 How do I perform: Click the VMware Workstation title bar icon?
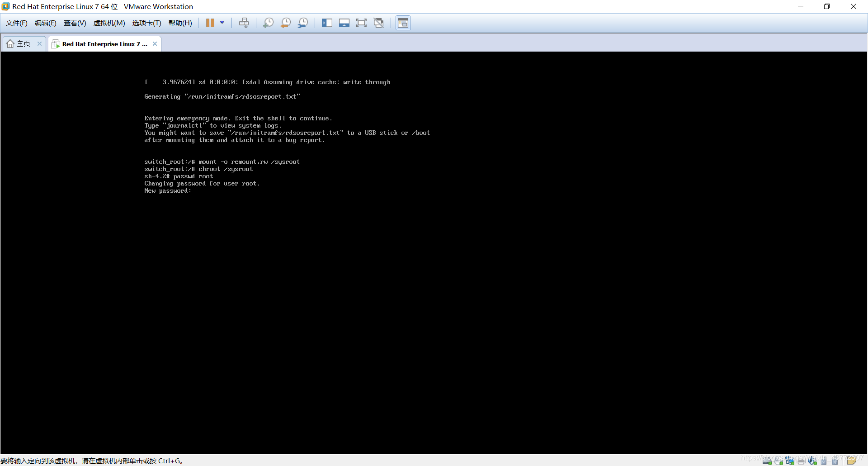point(5,6)
